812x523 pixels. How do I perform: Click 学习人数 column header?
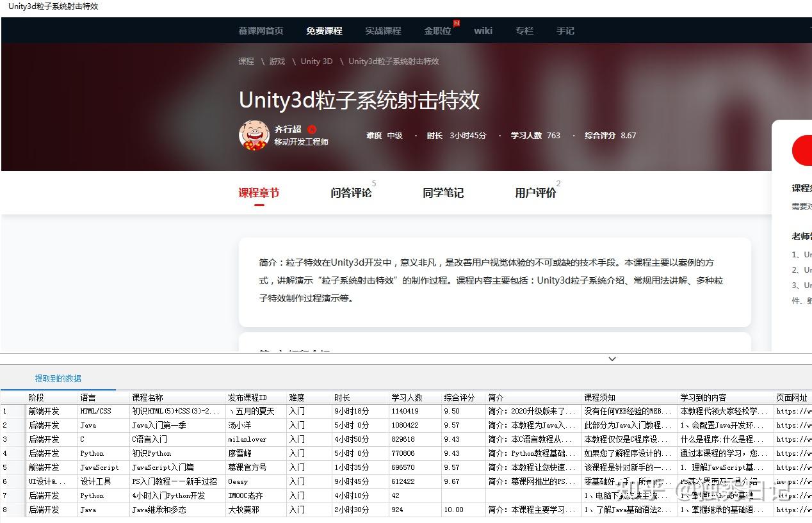[x=415, y=398]
